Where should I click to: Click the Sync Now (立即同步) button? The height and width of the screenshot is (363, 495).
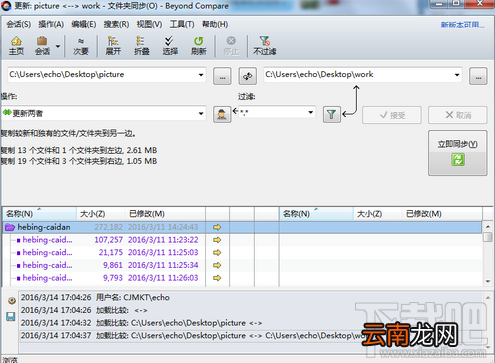click(x=458, y=153)
